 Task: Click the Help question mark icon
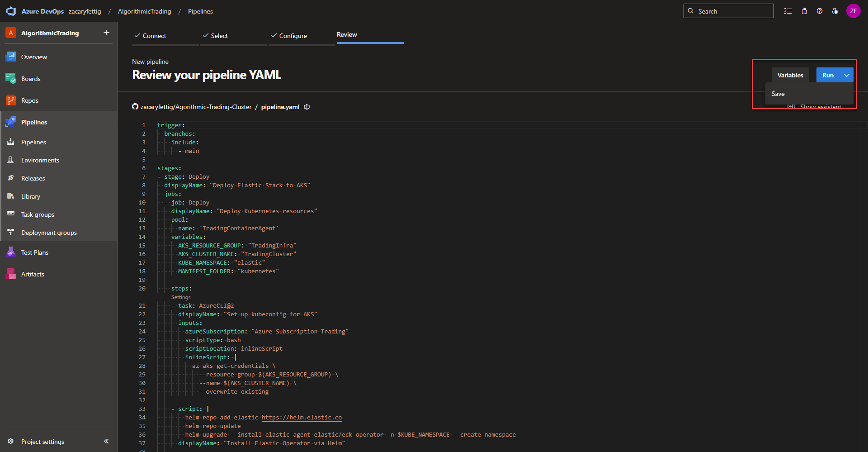(820, 11)
